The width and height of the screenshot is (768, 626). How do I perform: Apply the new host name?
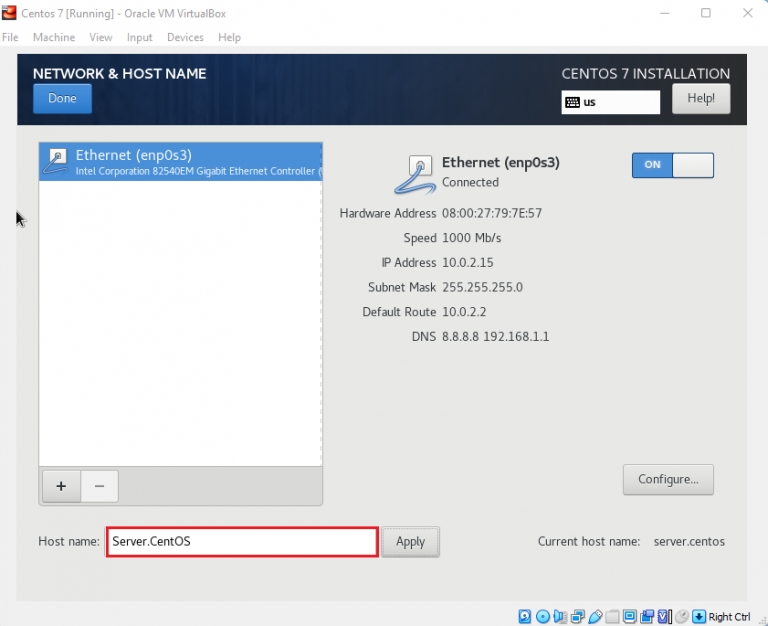coord(410,542)
